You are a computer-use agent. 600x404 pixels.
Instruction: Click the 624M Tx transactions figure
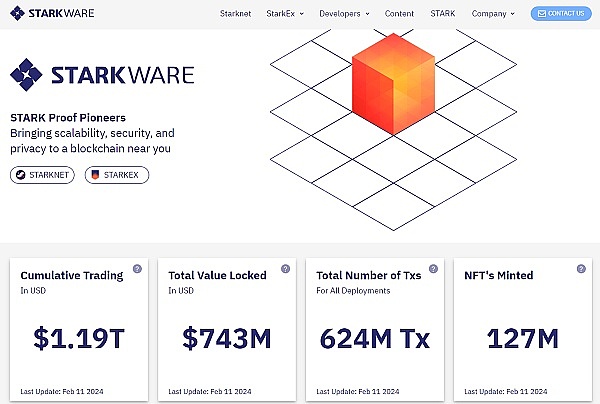point(373,338)
